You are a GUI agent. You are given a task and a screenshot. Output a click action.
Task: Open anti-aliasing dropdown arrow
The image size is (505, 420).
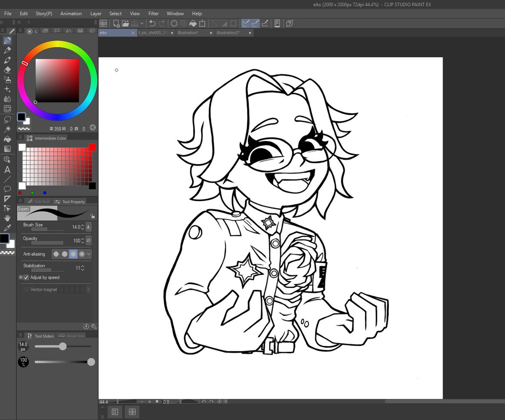click(x=88, y=254)
